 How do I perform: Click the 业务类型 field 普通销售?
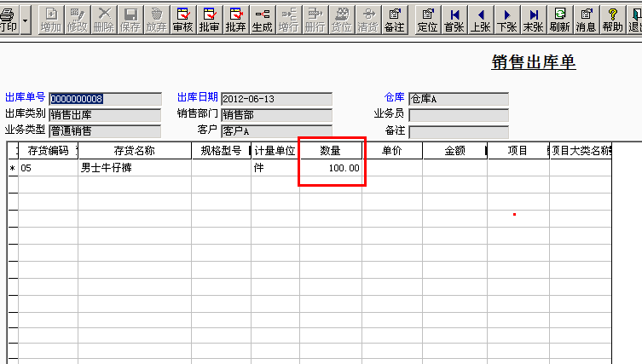tap(105, 131)
